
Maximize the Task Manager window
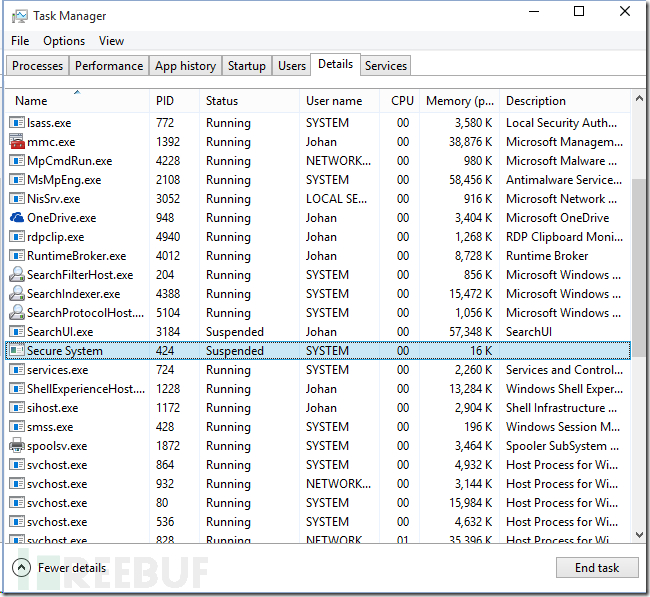click(x=579, y=11)
